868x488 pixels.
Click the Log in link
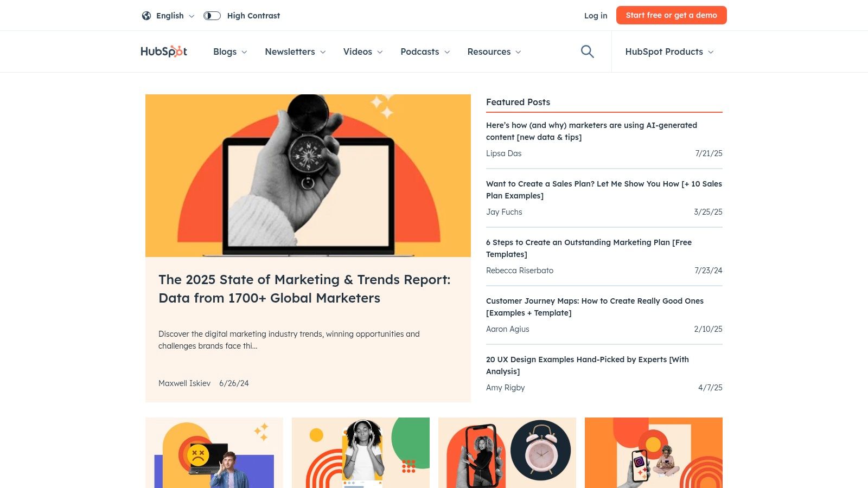click(x=595, y=16)
